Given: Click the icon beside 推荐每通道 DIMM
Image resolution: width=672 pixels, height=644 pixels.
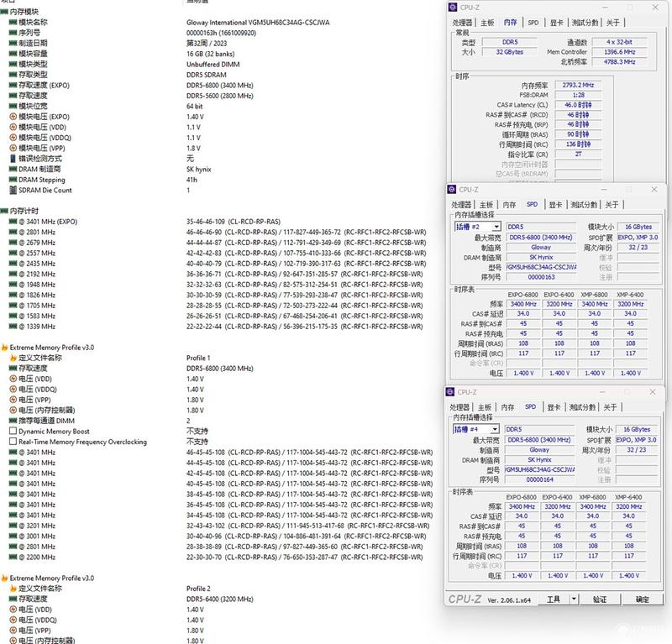Looking at the screenshot, I should point(13,421).
